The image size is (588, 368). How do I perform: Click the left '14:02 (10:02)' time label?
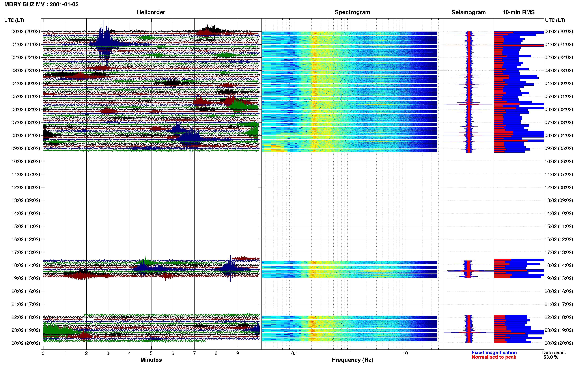click(26, 213)
